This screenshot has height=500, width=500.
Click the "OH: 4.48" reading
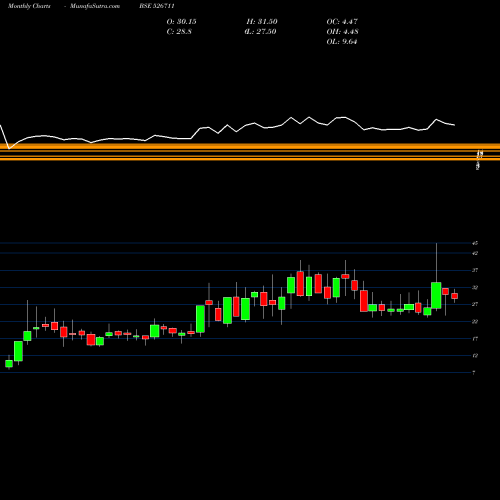[342, 32]
